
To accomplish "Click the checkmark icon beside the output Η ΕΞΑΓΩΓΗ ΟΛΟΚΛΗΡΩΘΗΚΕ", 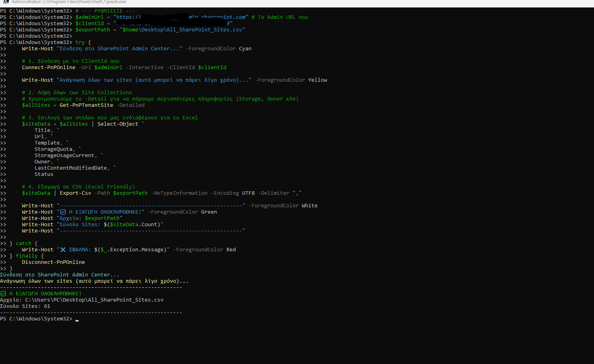I will coord(3,294).
